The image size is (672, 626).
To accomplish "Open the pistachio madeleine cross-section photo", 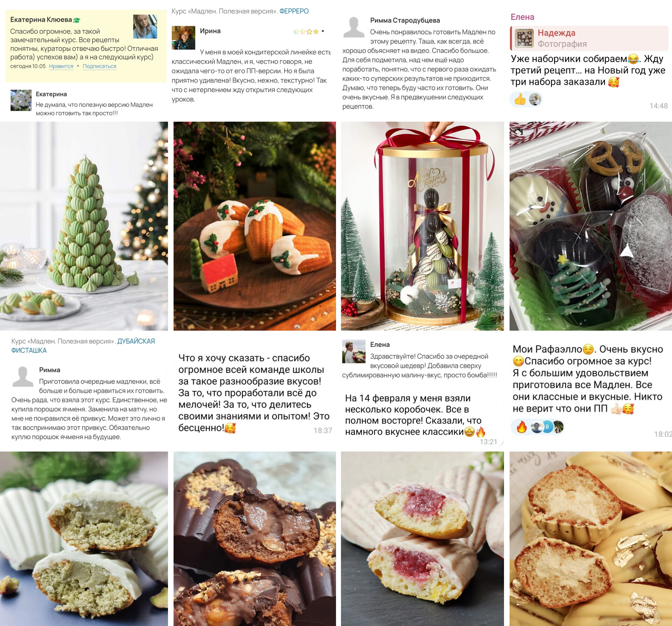I will 84,539.
